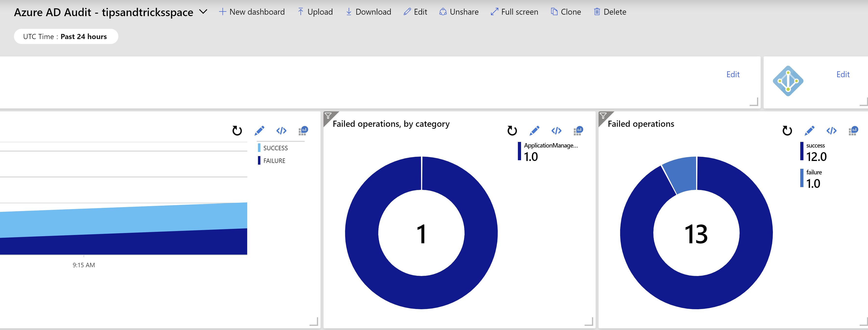Open analytics icon on Failed operations, by category

[578, 131]
